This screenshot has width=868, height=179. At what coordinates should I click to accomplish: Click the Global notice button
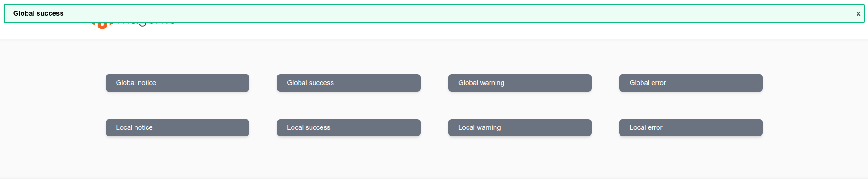(177, 83)
